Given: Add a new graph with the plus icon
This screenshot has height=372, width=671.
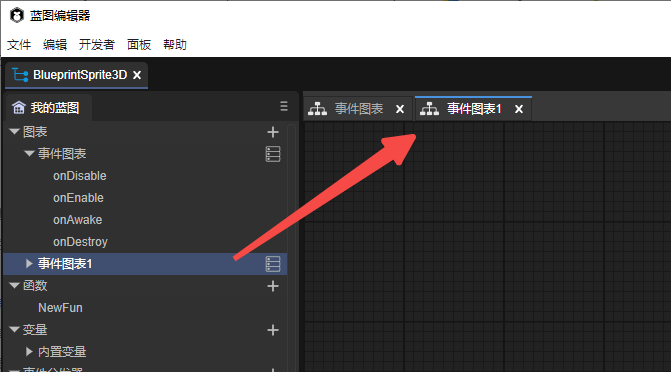Looking at the screenshot, I should (273, 132).
